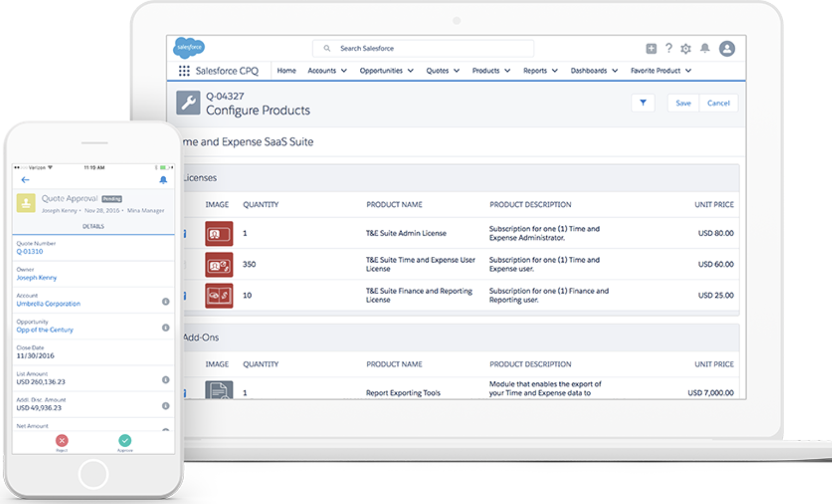Tap the info icon beside Umbrella Corporation
The height and width of the screenshot is (504, 832).
[x=166, y=301]
